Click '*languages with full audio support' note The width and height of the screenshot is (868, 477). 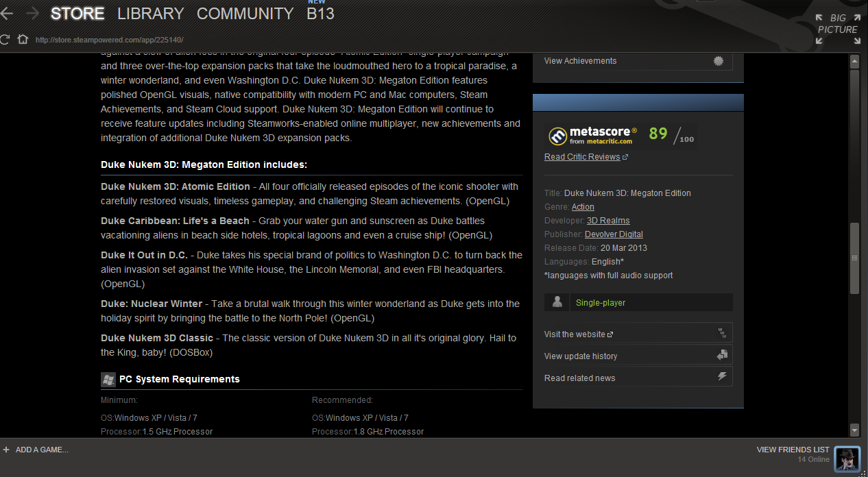[609, 276]
